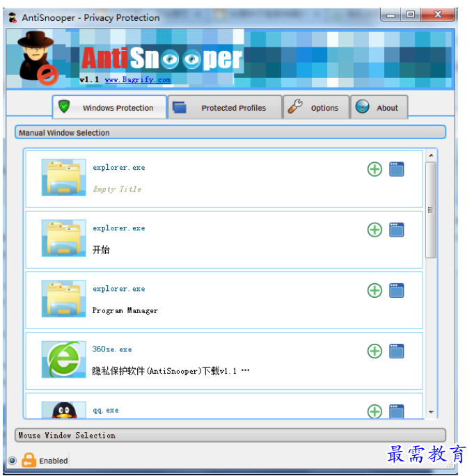472x476 pixels.
Task: Select the 开始 explorer folder thumbnail
Action: 64,238
